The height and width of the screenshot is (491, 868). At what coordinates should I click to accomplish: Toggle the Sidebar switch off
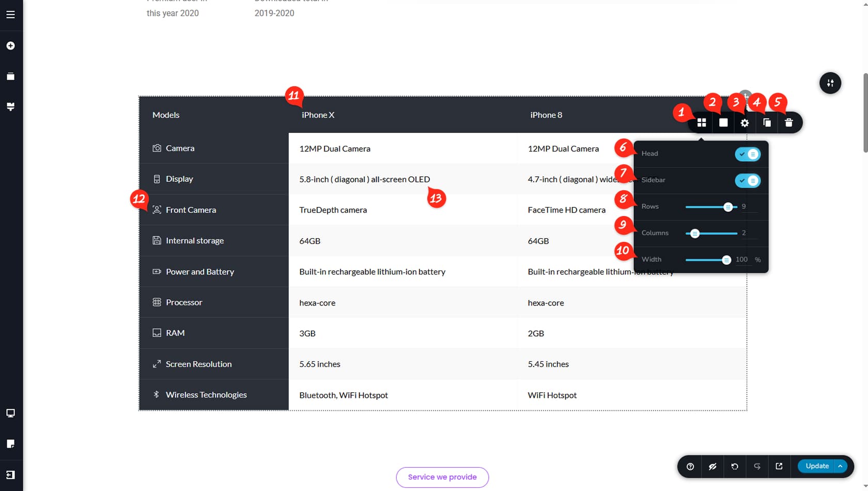point(748,180)
